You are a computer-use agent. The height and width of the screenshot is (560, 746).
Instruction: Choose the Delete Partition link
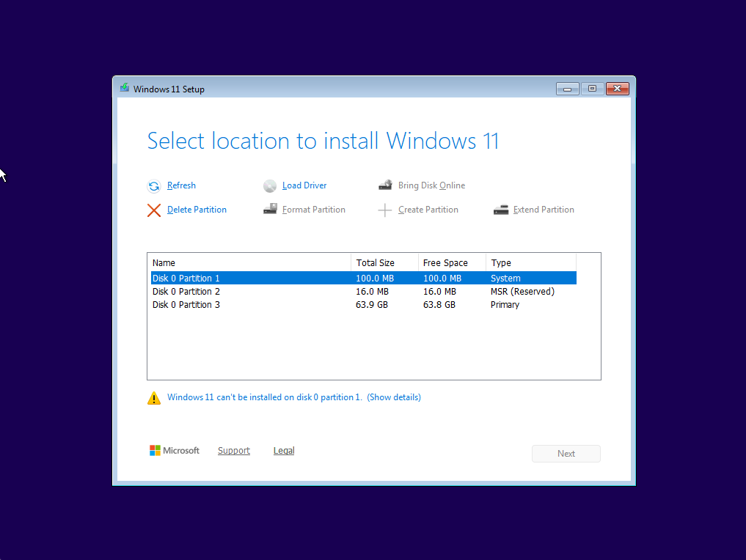[197, 210]
